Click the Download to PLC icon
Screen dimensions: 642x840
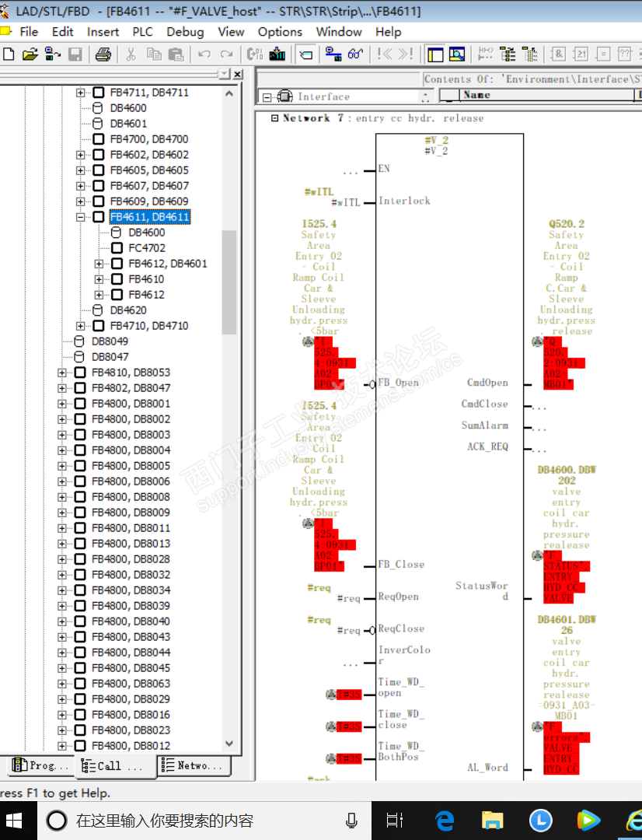coord(277,54)
